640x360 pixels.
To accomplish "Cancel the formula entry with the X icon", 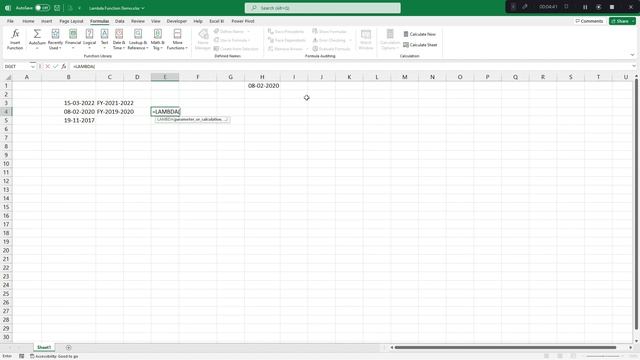I will tap(48, 66).
